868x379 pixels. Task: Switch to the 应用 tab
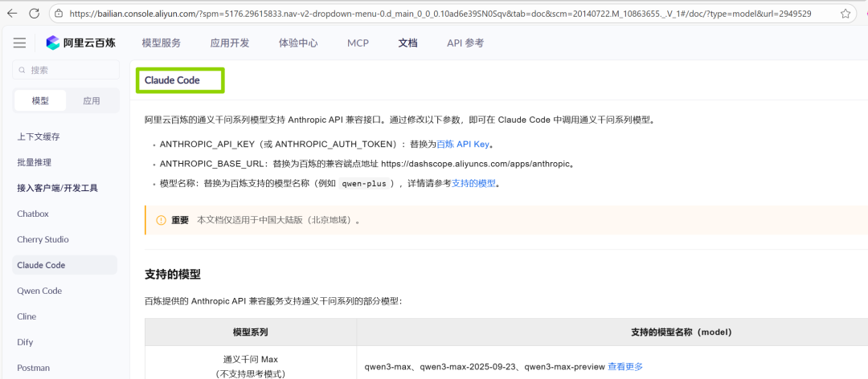point(92,100)
